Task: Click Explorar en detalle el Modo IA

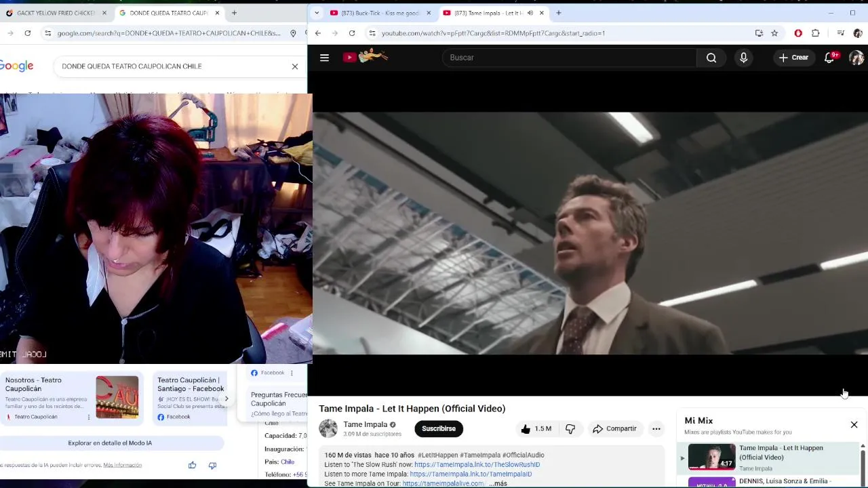Action: click(110, 443)
